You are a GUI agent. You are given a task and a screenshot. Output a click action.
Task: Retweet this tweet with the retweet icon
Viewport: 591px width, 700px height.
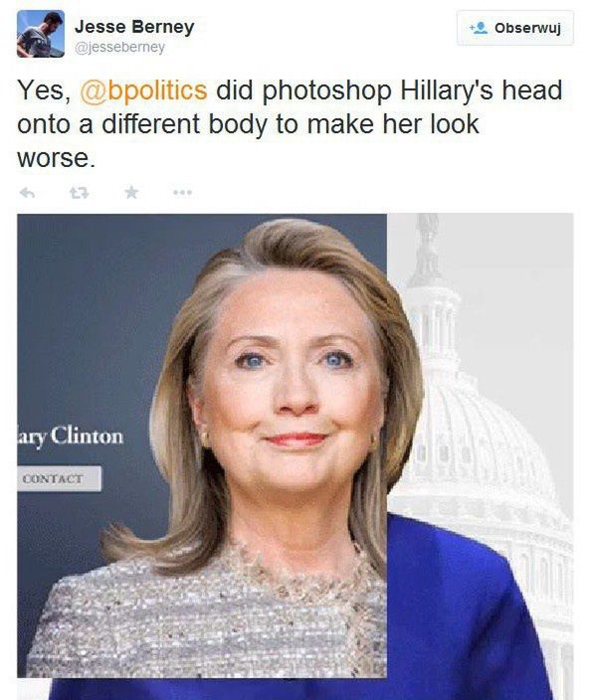tap(79, 193)
